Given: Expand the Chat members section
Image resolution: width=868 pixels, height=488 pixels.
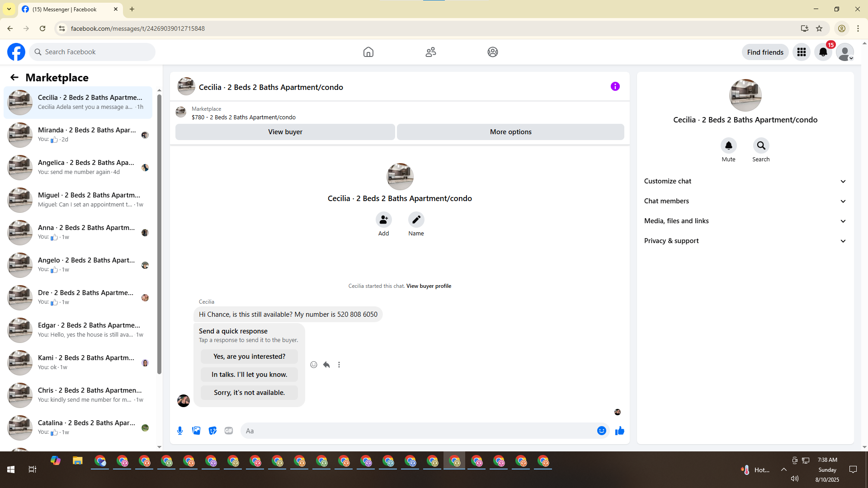Looking at the screenshot, I should [x=745, y=201].
